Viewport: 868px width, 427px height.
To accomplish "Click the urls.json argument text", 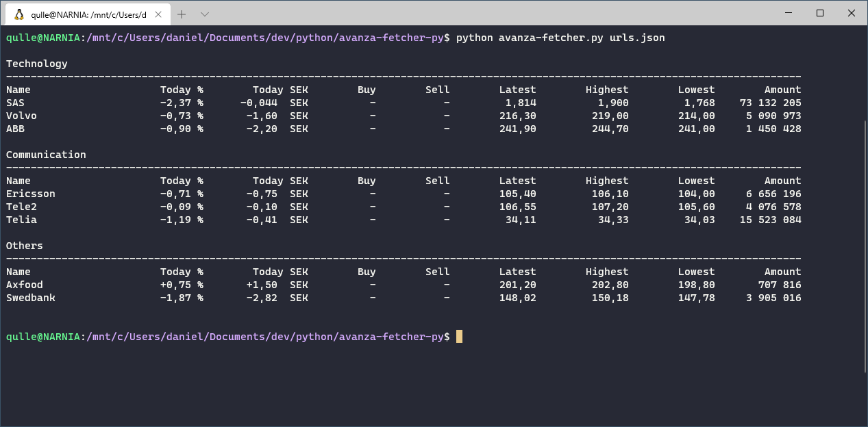I will [x=637, y=38].
